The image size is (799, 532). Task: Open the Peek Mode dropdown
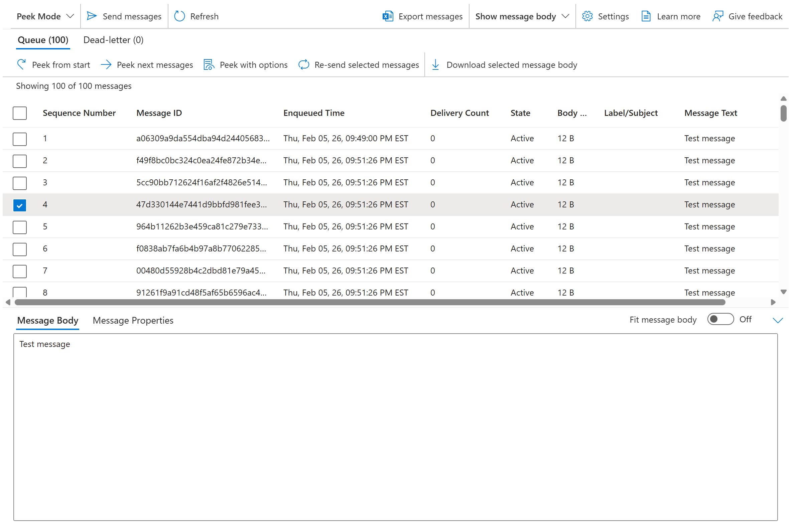pyautogui.click(x=45, y=16)
